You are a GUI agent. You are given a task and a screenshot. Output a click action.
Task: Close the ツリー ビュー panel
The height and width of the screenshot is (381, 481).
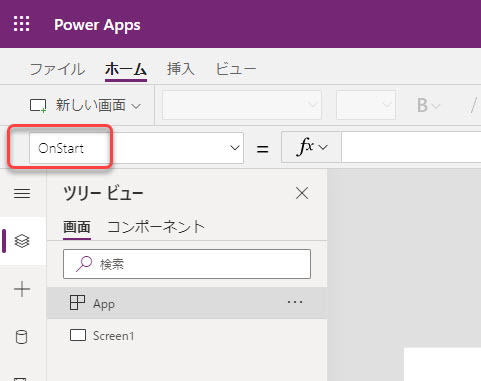coord(302,193)
